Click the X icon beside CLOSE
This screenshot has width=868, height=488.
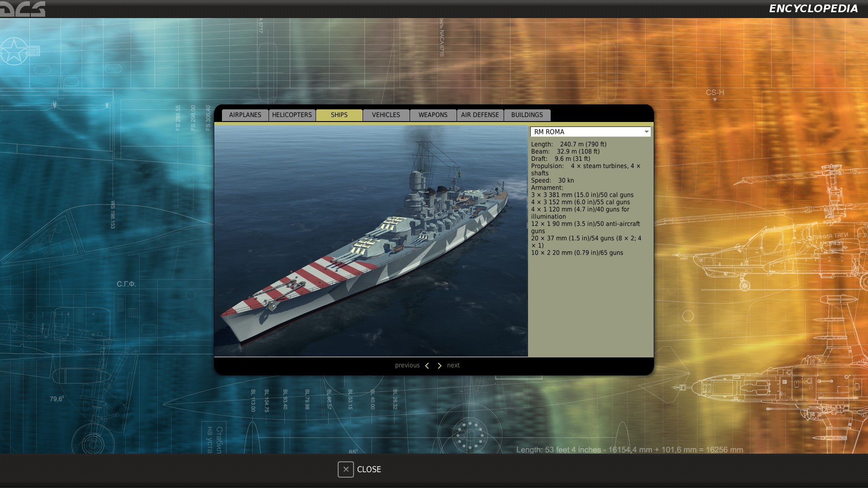(x=345, y=469)
